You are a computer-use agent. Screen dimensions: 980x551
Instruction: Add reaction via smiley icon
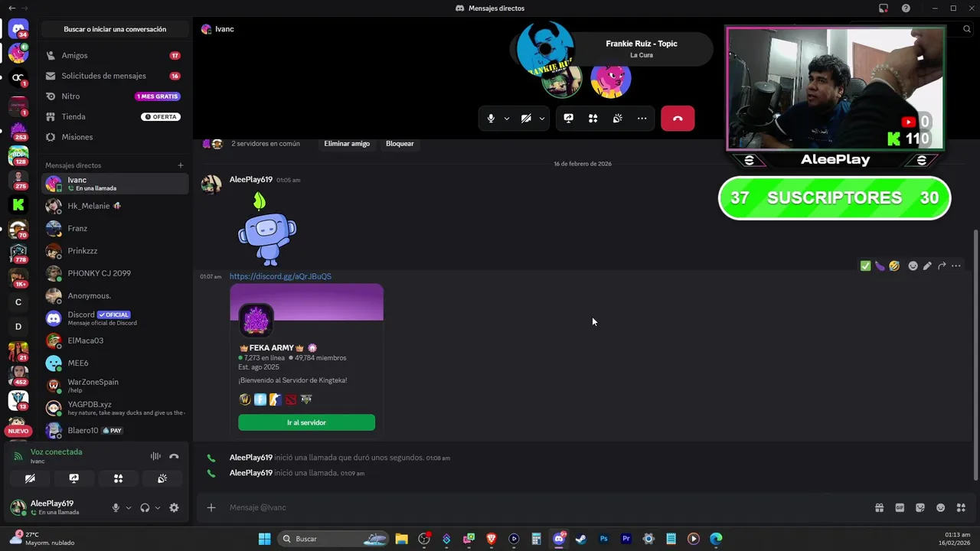pos(913,266)
